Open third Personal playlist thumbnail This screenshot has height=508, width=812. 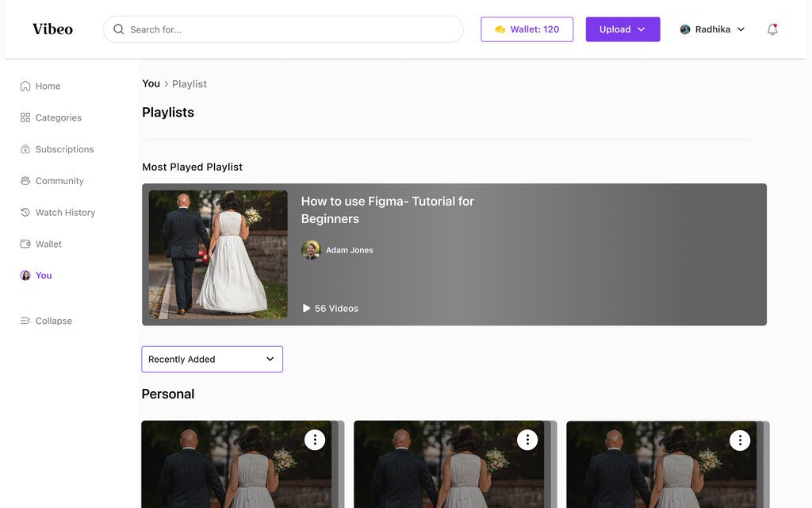point(661,464)
